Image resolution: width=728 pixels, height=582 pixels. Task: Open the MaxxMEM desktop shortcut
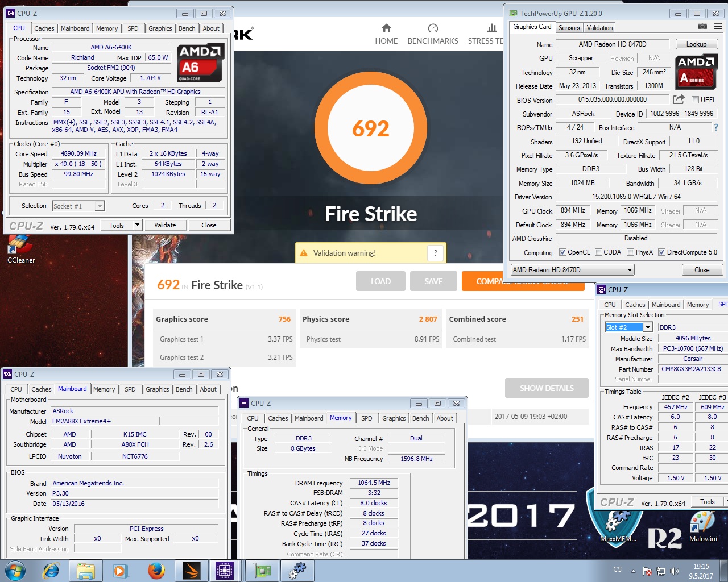click(618, 526)
